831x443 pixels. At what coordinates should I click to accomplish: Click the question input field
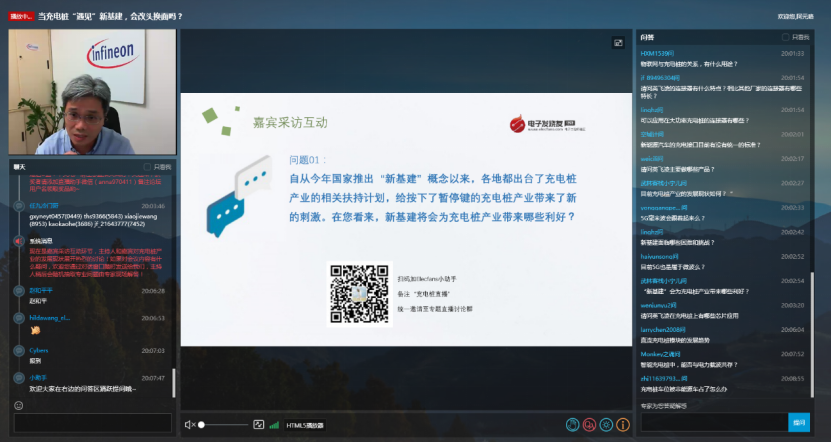[712, 422]
